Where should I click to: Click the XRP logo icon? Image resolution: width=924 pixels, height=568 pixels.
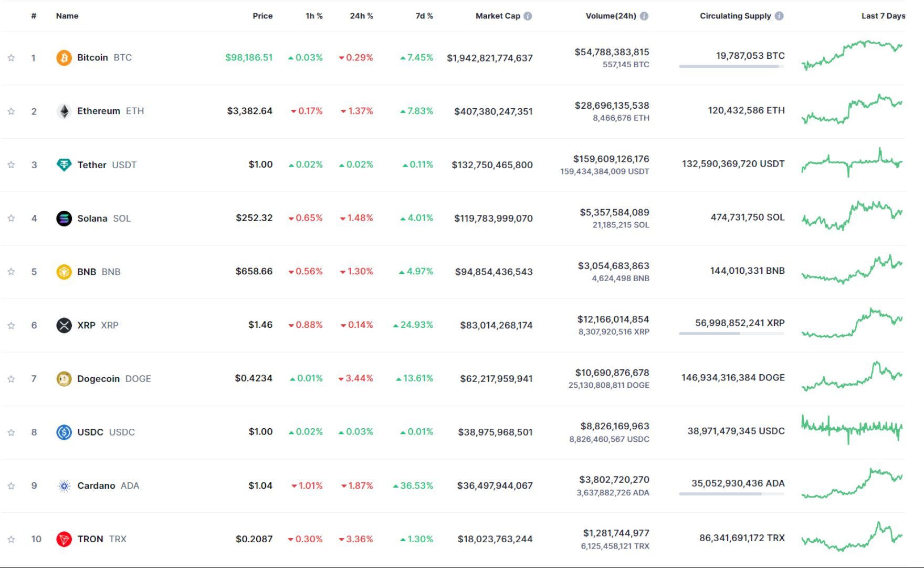coord(64,325)
